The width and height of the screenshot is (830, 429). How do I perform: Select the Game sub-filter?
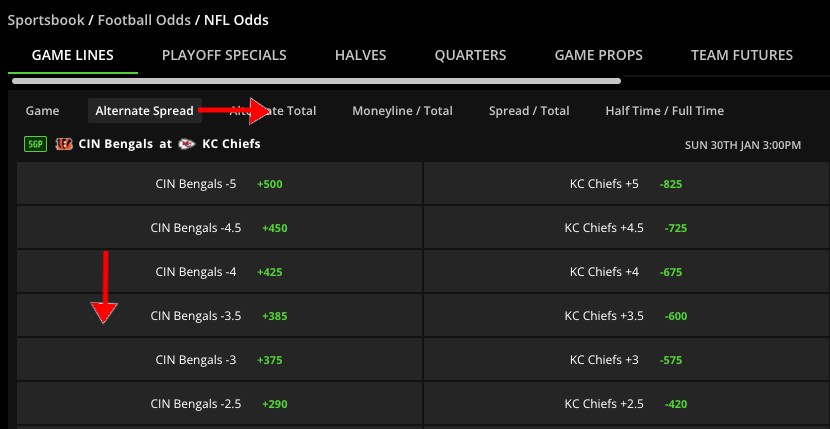[x=42, y=111]
